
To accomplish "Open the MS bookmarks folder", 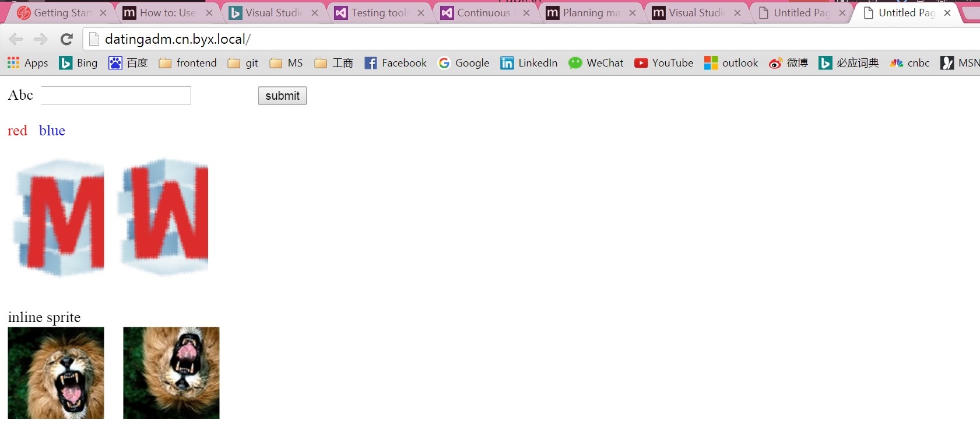I will (286, 63).
